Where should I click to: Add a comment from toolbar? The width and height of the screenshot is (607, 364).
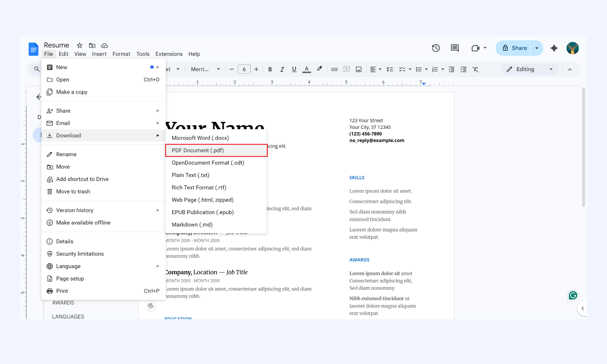pyautogui.click(x=347, y=69)
